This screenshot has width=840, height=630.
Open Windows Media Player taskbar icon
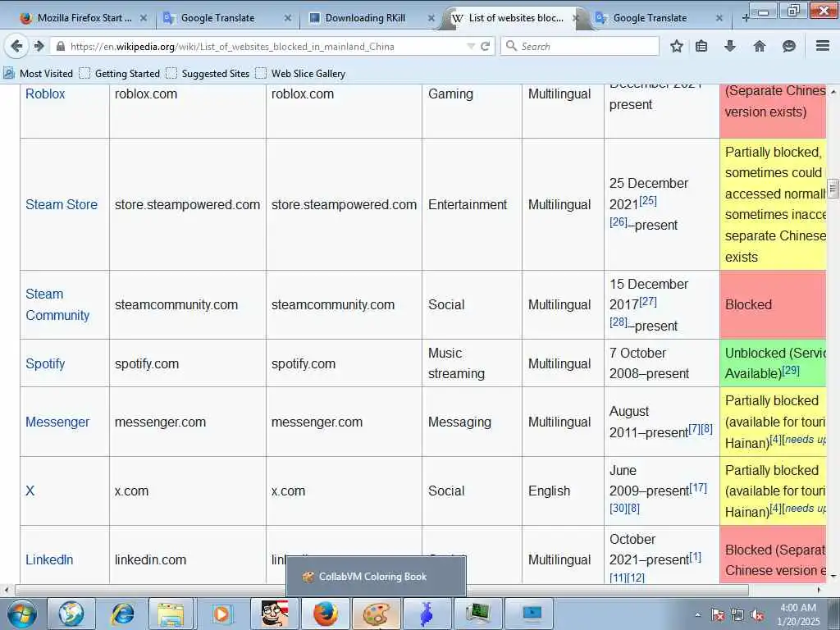pyautogui.click(x=221, y=614)
